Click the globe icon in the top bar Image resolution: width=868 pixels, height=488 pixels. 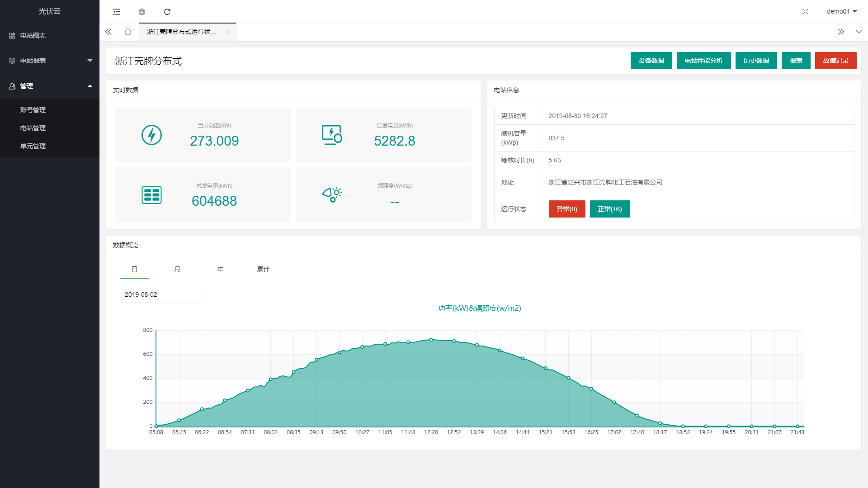(142, 12)
